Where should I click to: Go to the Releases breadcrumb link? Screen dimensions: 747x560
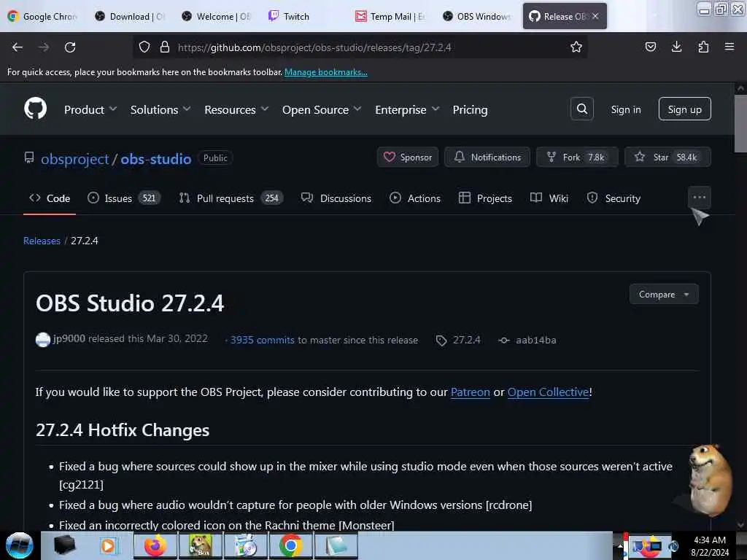tap(42, 241)
